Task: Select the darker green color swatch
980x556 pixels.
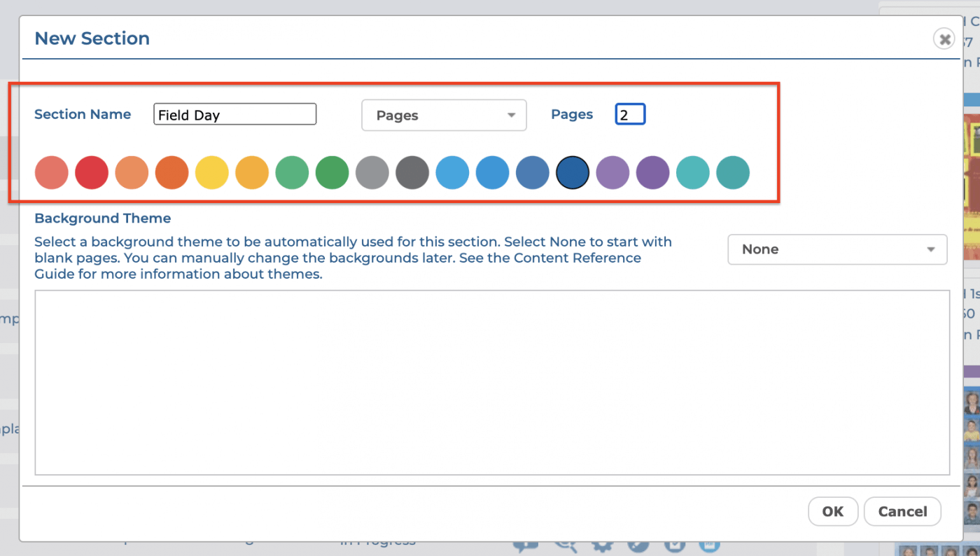Action: [x=332, y=173]
